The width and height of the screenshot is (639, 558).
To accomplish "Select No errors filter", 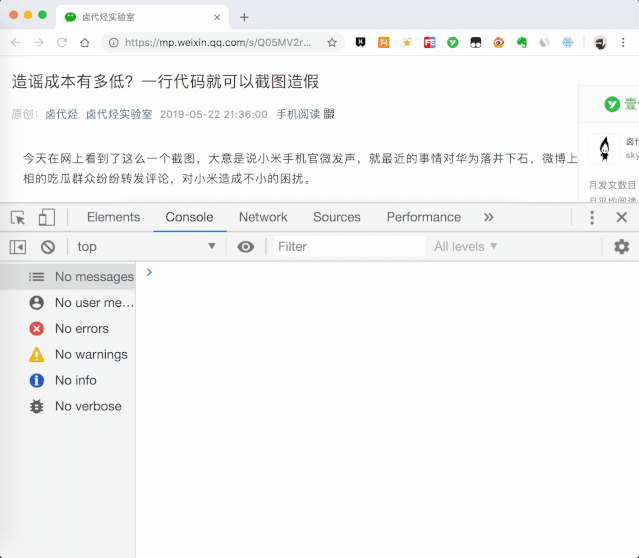I will tap(68, 329).
